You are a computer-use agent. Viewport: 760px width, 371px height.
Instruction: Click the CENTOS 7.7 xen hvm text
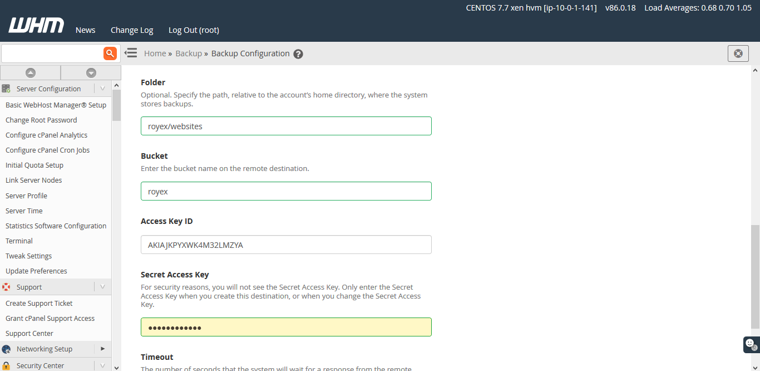click(x=531, y=8)
